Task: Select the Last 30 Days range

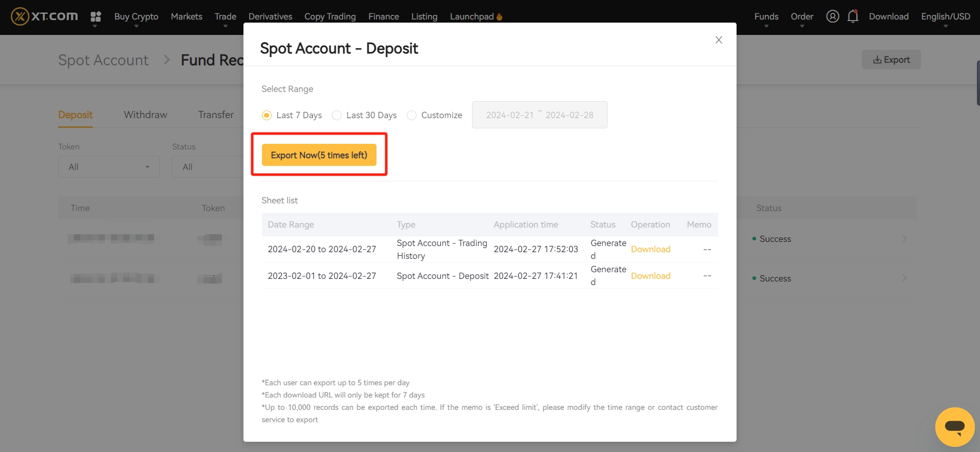Action: coord(364,115)
